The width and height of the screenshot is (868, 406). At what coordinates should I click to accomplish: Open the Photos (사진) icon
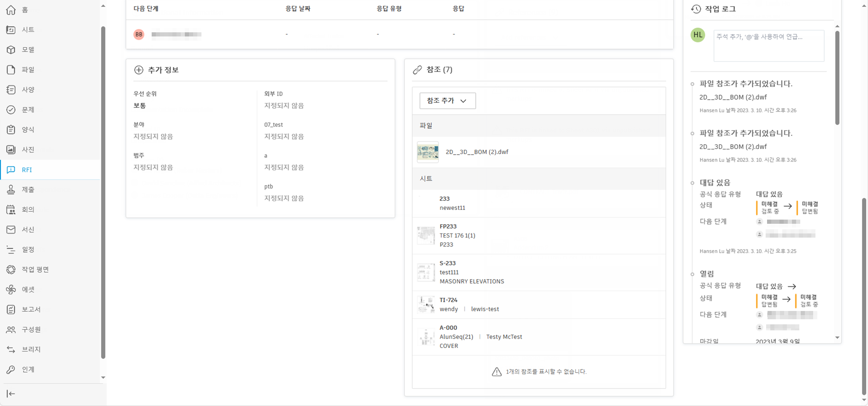(x=11, y=149)
